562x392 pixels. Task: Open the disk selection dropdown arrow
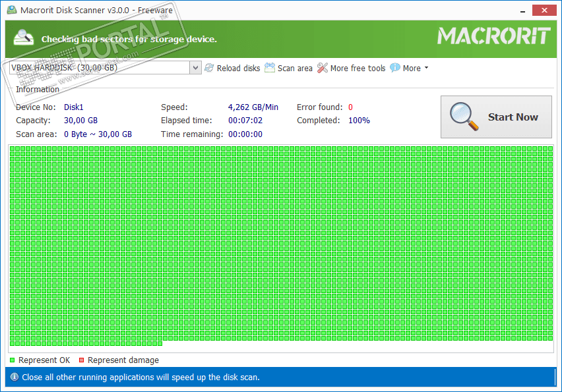[x=195, y=68]
